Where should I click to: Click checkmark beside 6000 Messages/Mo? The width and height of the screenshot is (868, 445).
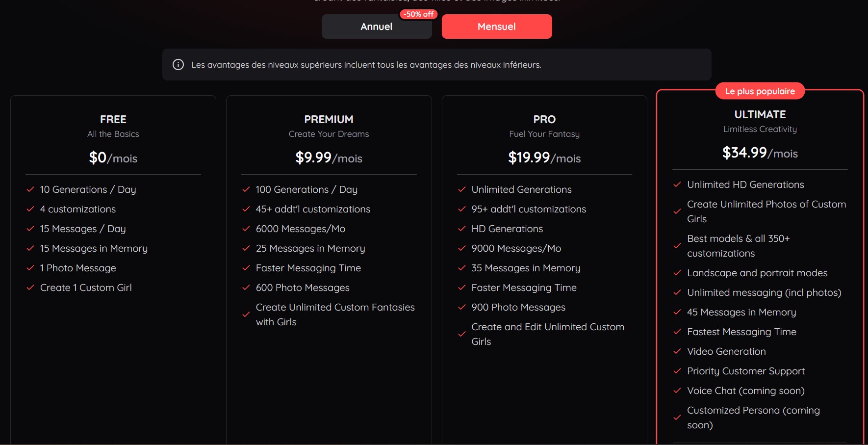(246, 229)
